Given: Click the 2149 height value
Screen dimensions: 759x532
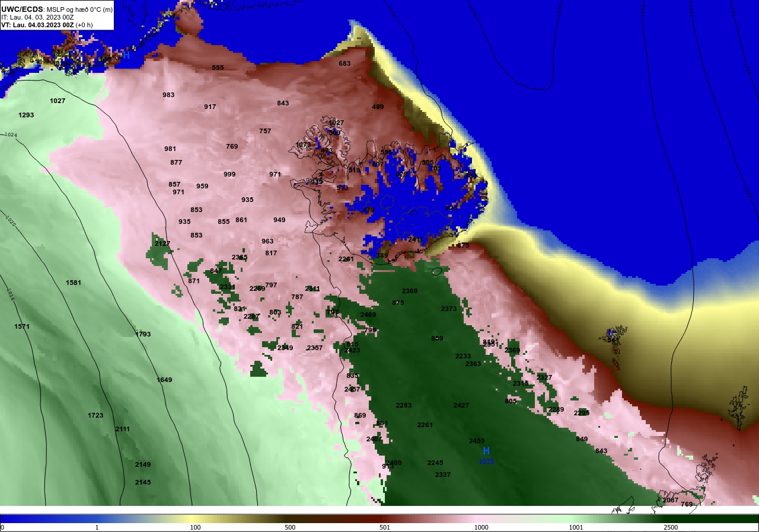Looking at the screenshot, I should [143, 464].
